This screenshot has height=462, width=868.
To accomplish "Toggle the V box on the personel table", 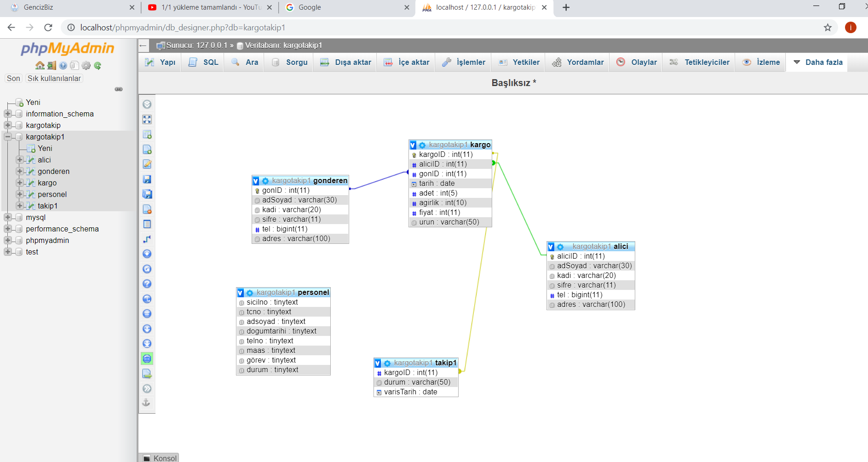I will coord(240,293).
